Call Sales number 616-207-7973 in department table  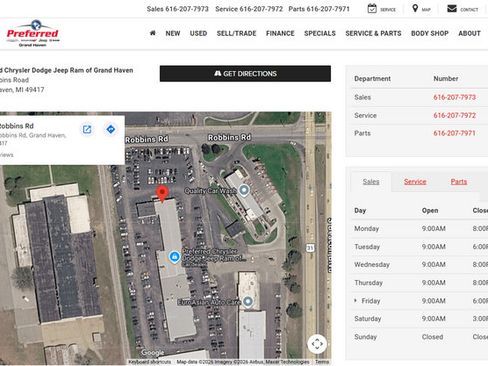[x=454, y=97]
